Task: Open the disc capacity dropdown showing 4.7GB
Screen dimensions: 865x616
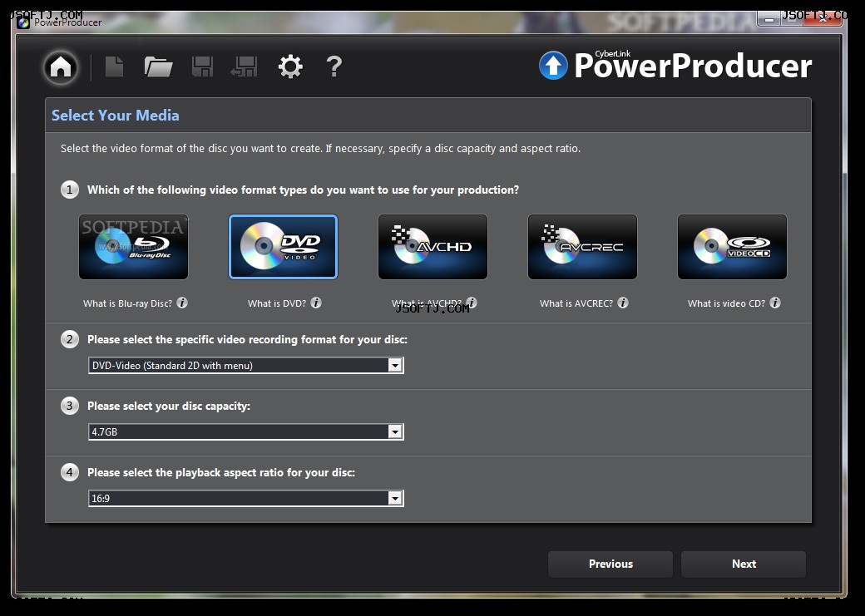Action: 246,431
